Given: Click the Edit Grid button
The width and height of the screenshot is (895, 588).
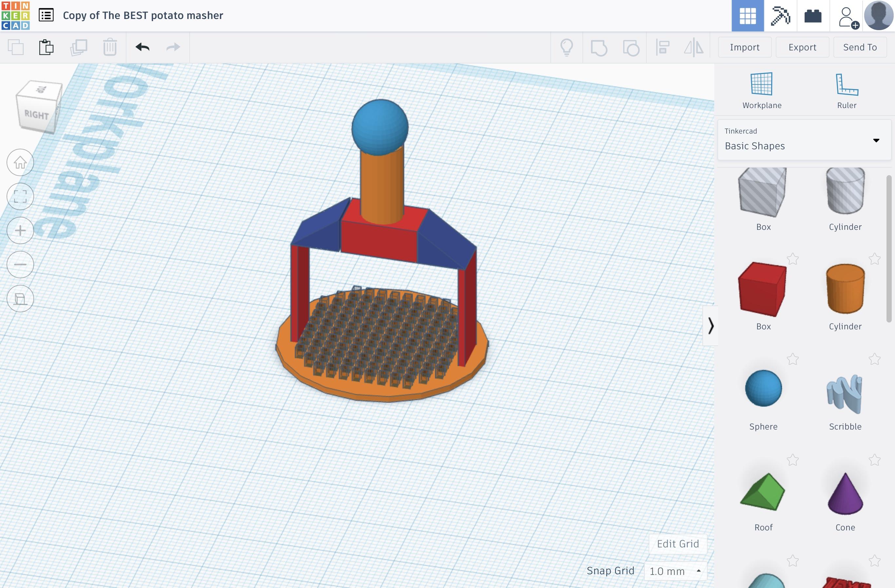Looking at the screenshot, I should (x=678, y=544).
